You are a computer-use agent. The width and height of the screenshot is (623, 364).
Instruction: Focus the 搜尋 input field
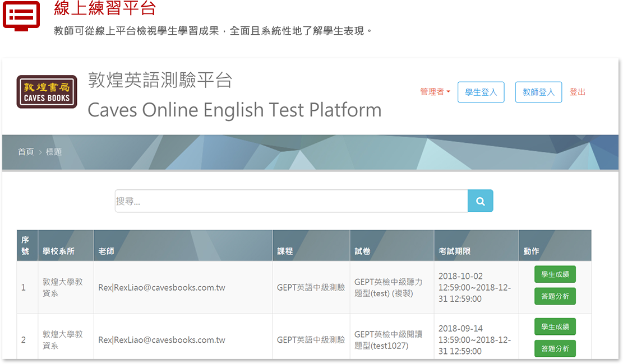click(x=291, y=201)
